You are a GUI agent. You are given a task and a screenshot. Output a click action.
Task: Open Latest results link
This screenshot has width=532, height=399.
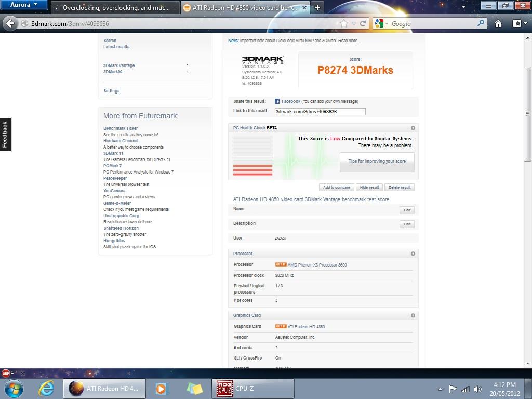point(116,47)
